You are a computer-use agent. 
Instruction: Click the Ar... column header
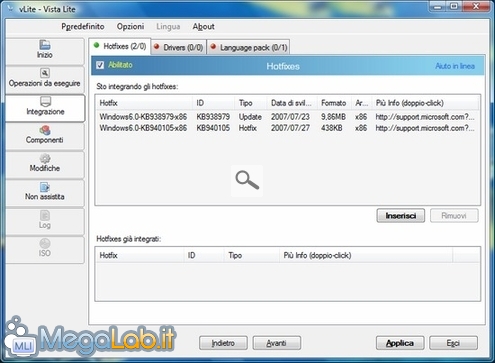coord(362,103)
